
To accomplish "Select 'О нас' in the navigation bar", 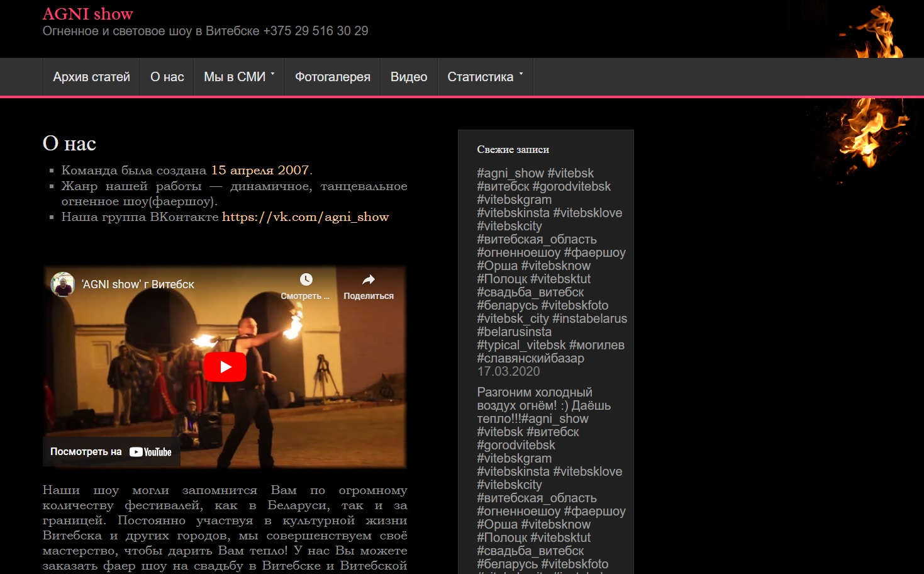I will coord(167,77).
